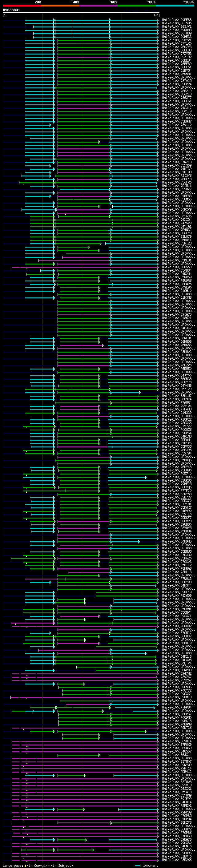Select the UniRef100_Q54NG2 label
This screenshot has height=868, width=197.
177,230
